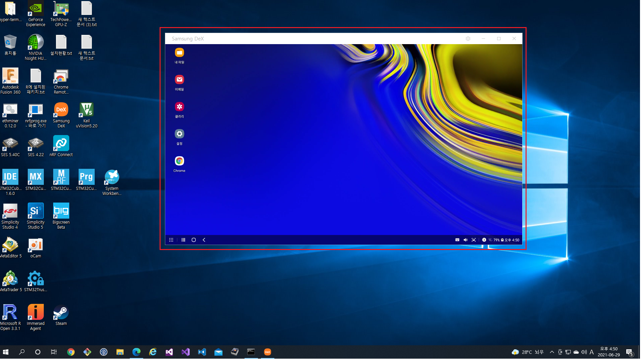The image size is (644, 360).
Task: Select the 새 텍스트 문서 (3).txt file
Action: [x=87, y=14]
